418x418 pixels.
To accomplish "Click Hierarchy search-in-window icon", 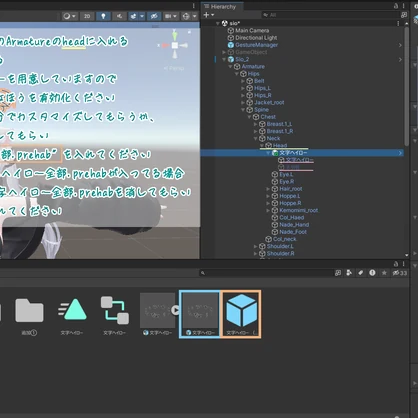I will [x=404, y=15].
